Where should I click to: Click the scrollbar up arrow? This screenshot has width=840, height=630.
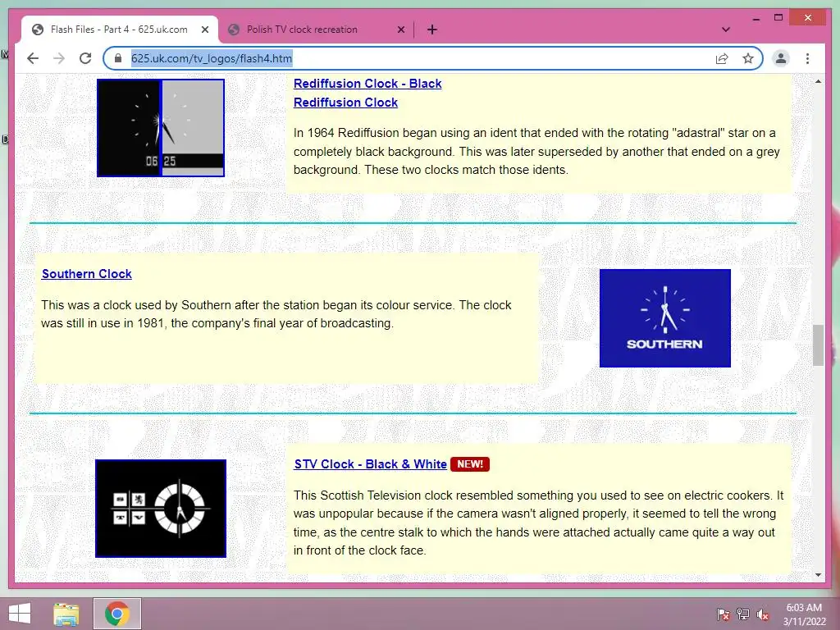(818, 81)
